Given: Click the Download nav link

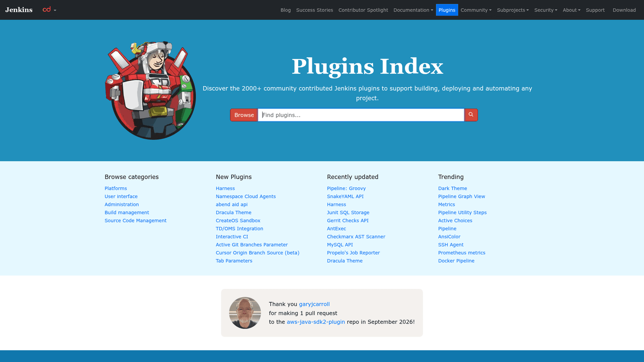Looking at the screenshot, I should point(624,10).
